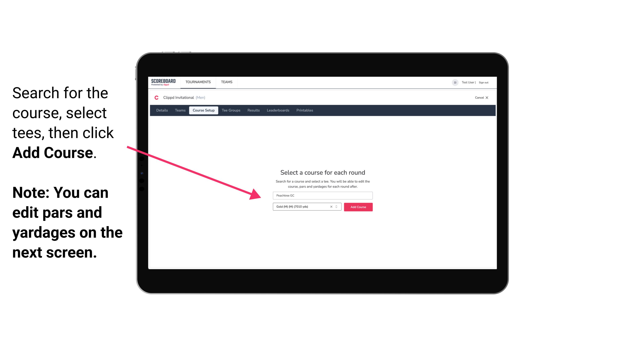Image resolution: width=644 pixels, height=346 pixels.
Task: Click the Add Course button
Action: click(x=357, y=207)
